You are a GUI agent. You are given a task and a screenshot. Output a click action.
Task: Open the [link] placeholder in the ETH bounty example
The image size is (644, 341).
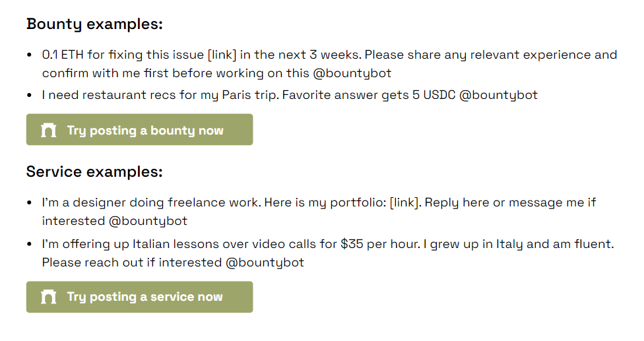click(222, 55)
